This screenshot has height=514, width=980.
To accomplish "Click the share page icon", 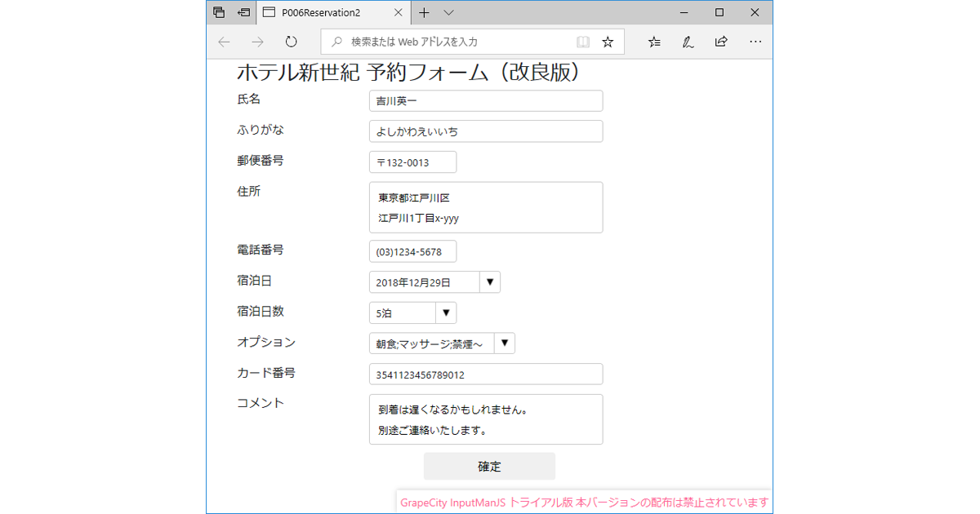I will coord(721,42).
